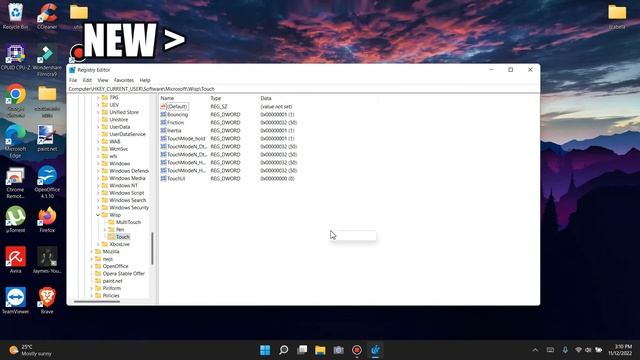Select the UserDataService key
The height and width of the screenshot is (360, 640).
[x=127, y=134]
